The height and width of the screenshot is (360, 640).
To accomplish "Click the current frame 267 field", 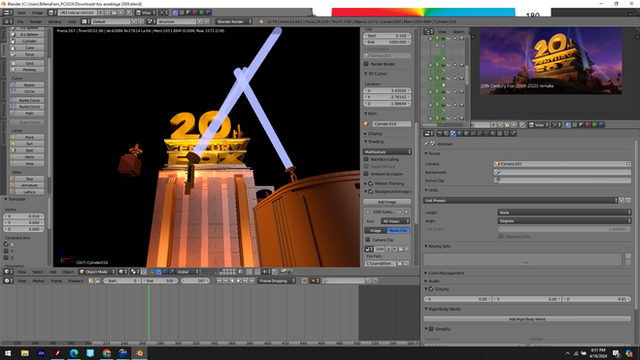I will tap(195, 281).
